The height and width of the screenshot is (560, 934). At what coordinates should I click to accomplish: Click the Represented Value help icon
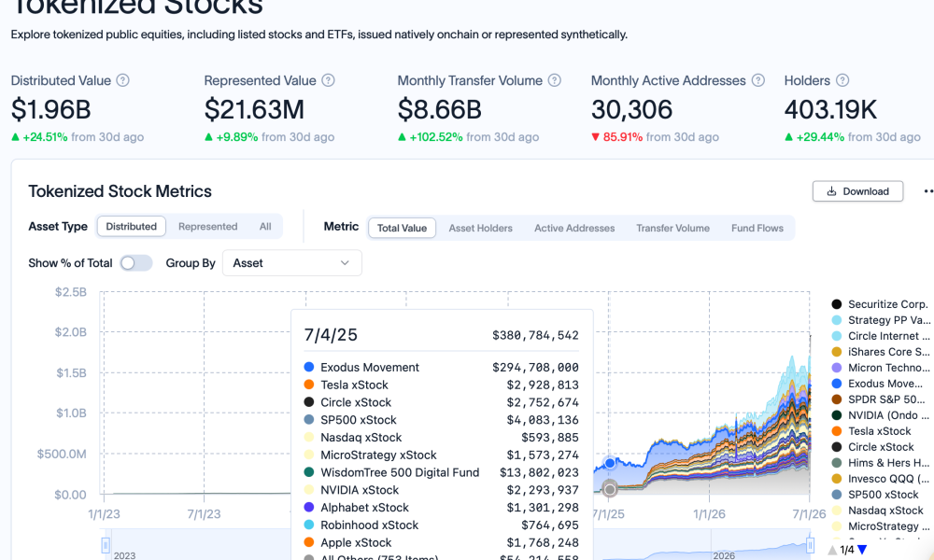pos(328,80)
